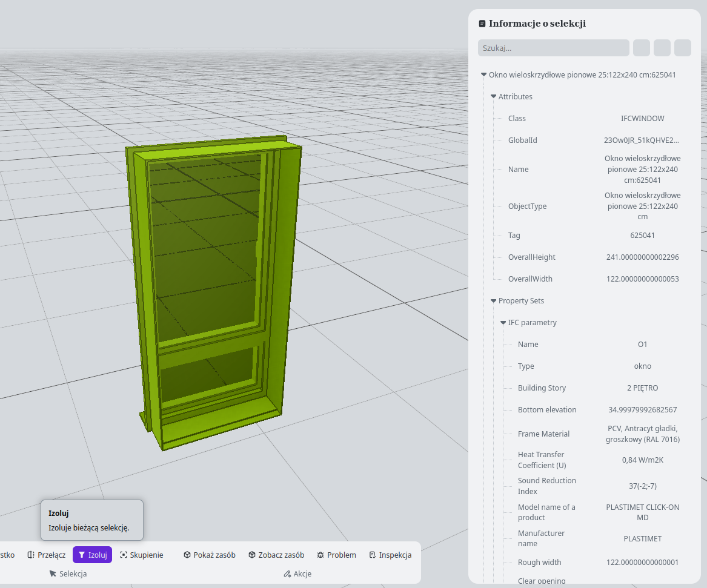Collapse the Okno wieloskrzydłowe root node
The height and width of the screenshot is (588, 707).
click(483, 75)
